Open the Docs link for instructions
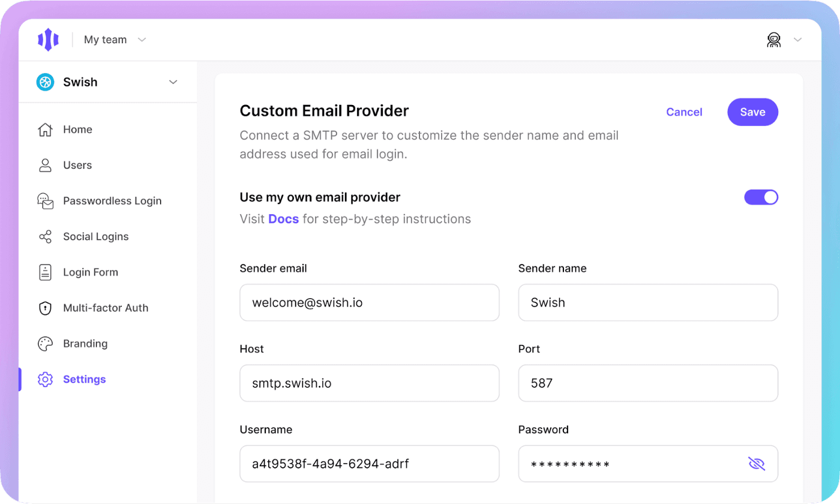This screenshot has height=504, width=840. click(283, 219)
